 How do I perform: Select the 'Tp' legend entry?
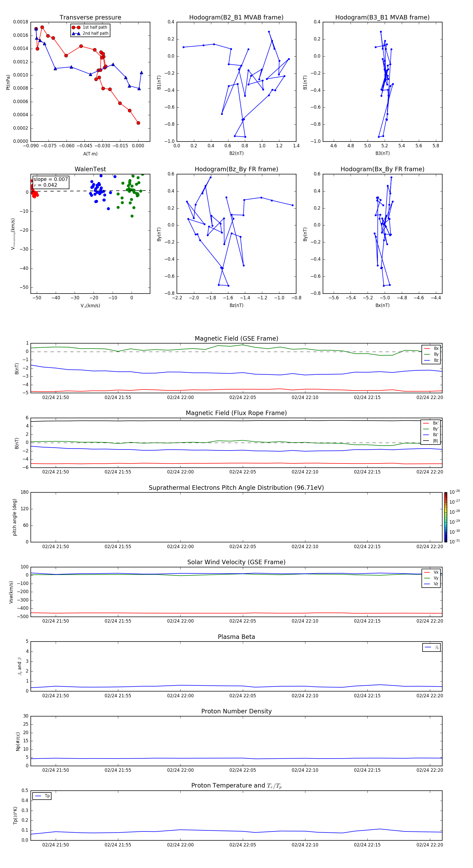pos(42,796)
